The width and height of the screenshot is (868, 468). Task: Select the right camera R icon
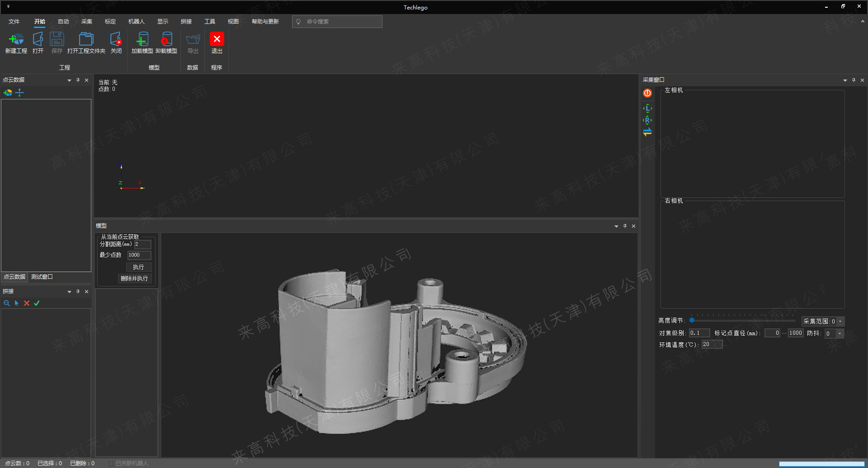tap(647, 120)
